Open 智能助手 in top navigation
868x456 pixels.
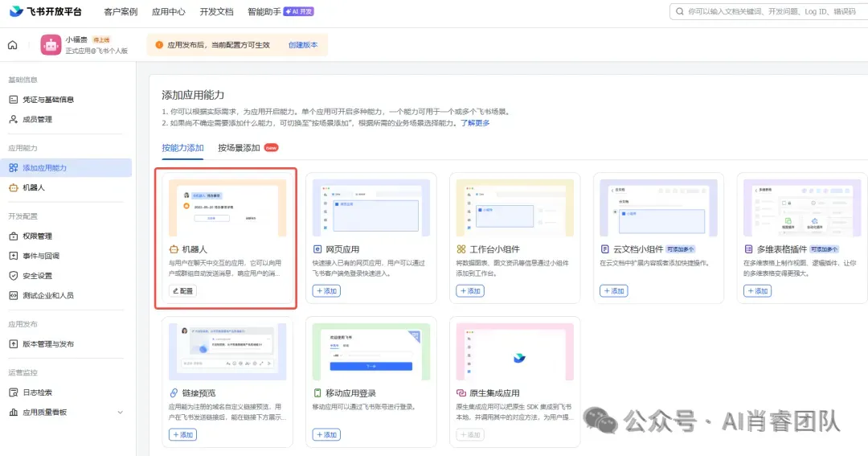[x=264, y=11]
